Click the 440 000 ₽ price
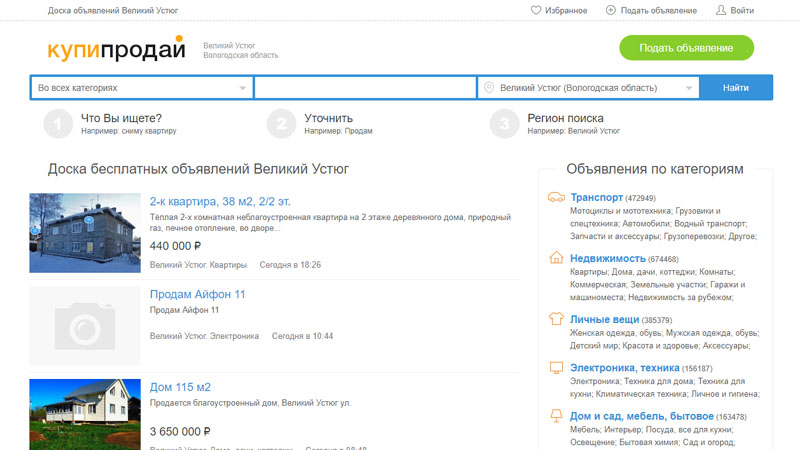 point(175,246)
